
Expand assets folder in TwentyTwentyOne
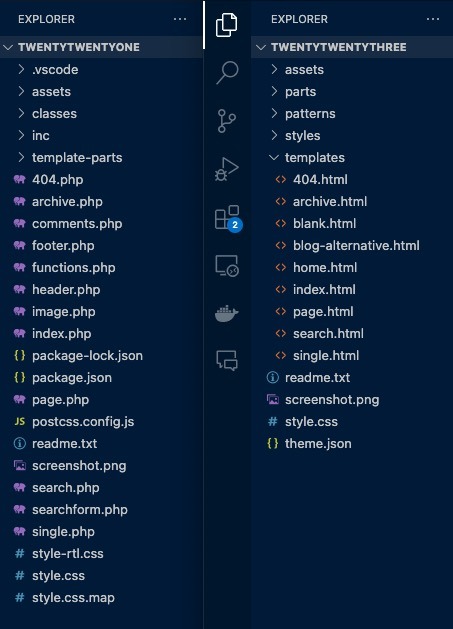[x=101, y=91]
